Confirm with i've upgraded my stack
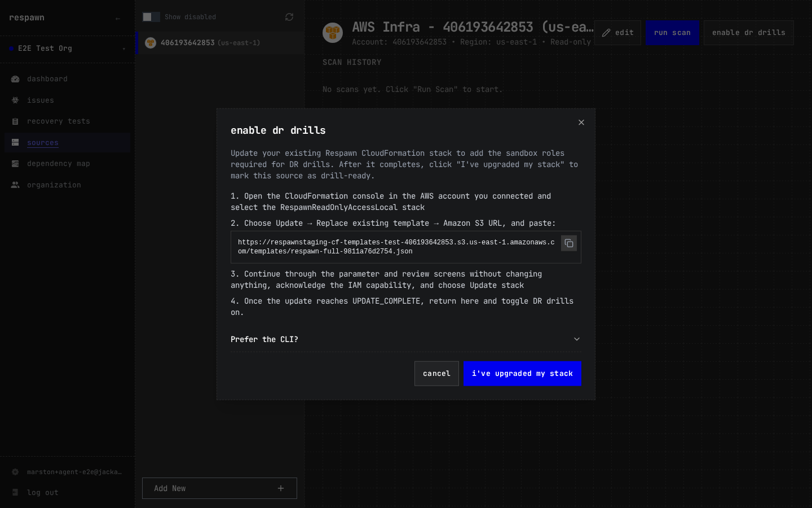The image size is (812, 508). tap(522, 374)
